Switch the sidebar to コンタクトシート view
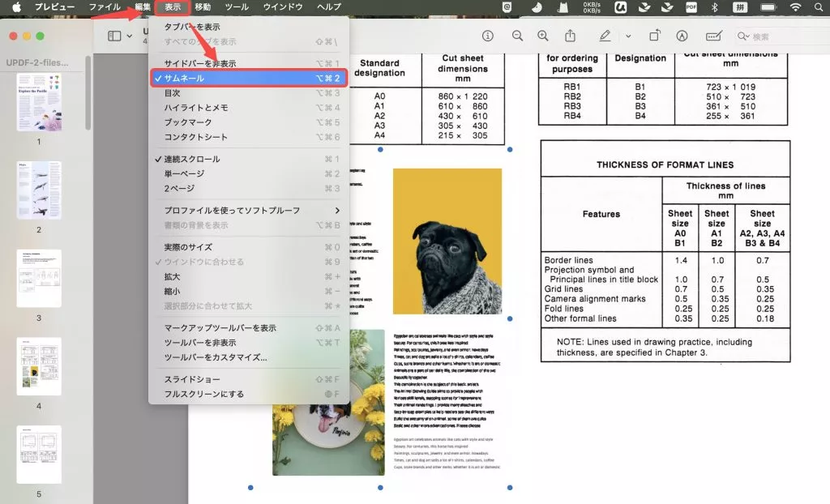 (249, 137)
